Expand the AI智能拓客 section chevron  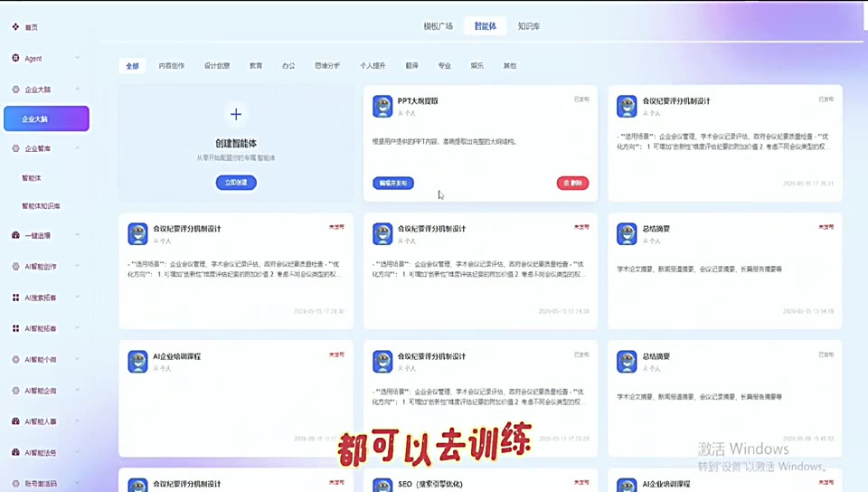(77, 328)
